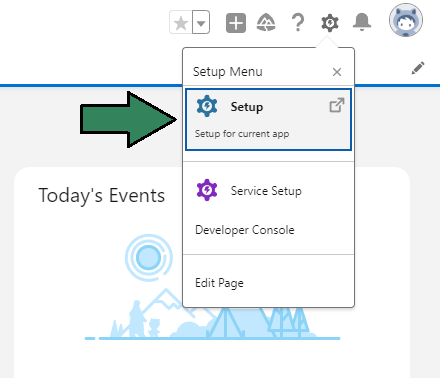440x378 pixels.
Task: Open Global Actions plus icon
Action: pyautogui.click(x=236, y=23)
